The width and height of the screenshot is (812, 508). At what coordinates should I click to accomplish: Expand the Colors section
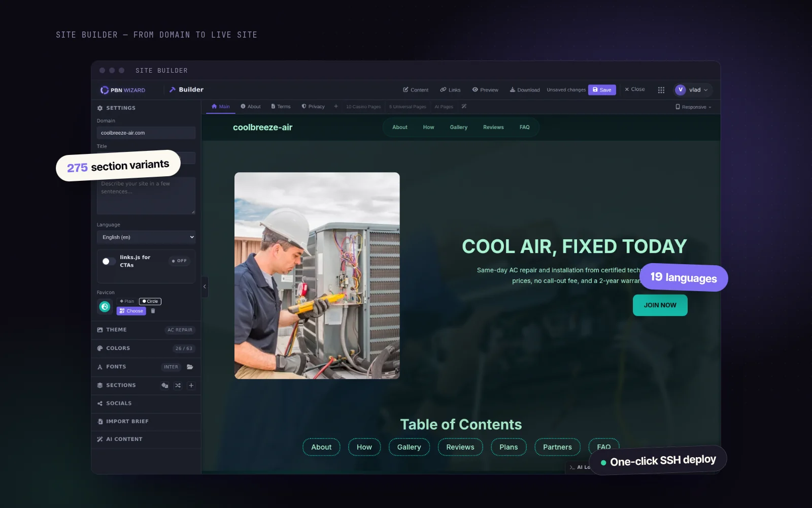[x=146, y=348]
